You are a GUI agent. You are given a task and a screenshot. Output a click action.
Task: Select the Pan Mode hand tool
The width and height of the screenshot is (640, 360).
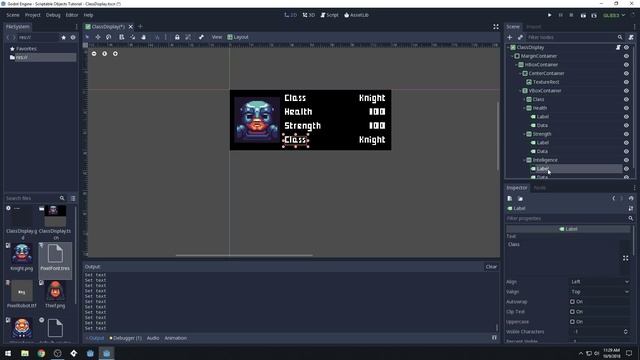pyautogui.click(x=143, y=37)
